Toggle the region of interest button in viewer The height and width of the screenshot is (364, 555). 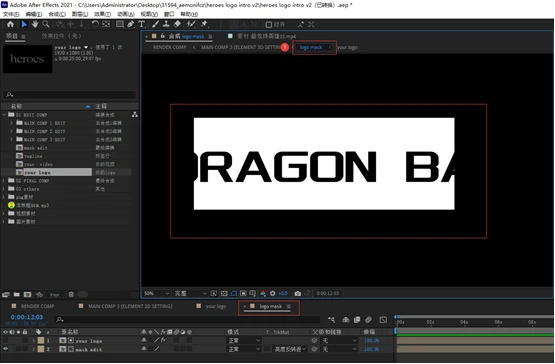coord(243,294)
